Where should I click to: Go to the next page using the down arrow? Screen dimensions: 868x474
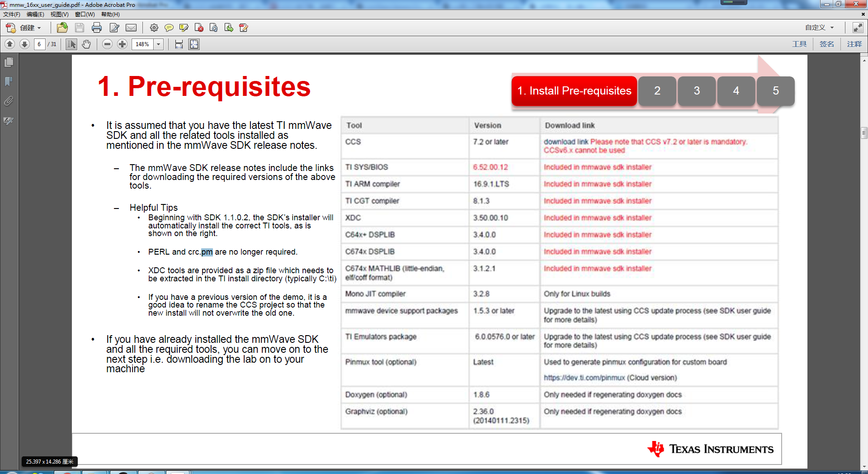(x=25, y=44)
